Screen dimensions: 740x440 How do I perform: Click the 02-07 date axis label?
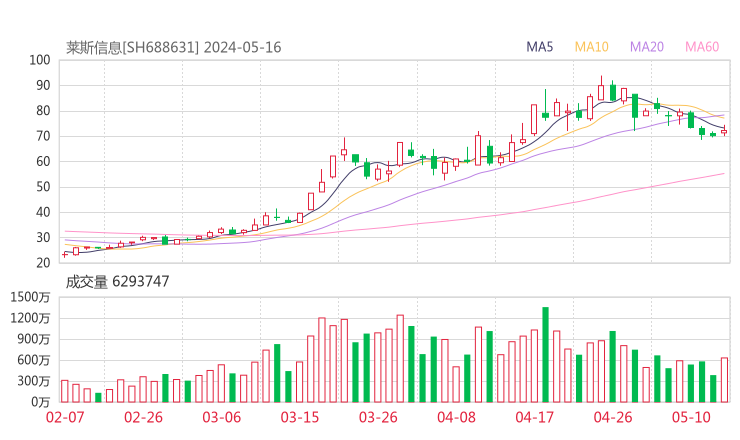65,417
